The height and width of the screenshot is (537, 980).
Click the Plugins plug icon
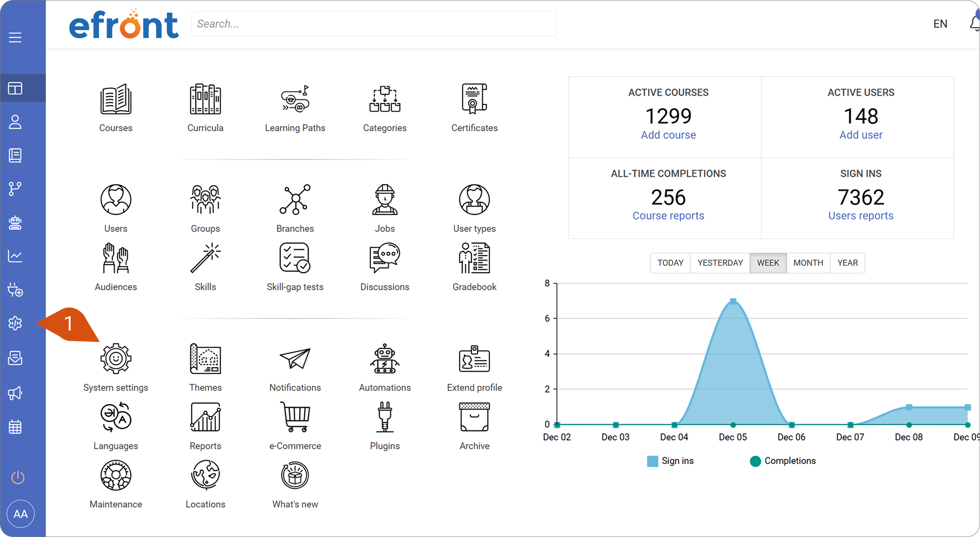click(385, 417)
